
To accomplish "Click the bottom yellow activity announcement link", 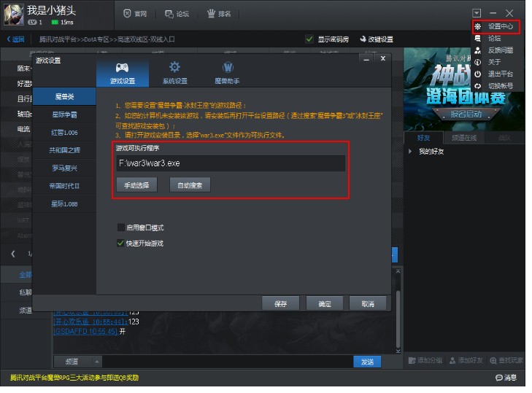I will pos(74,378).
